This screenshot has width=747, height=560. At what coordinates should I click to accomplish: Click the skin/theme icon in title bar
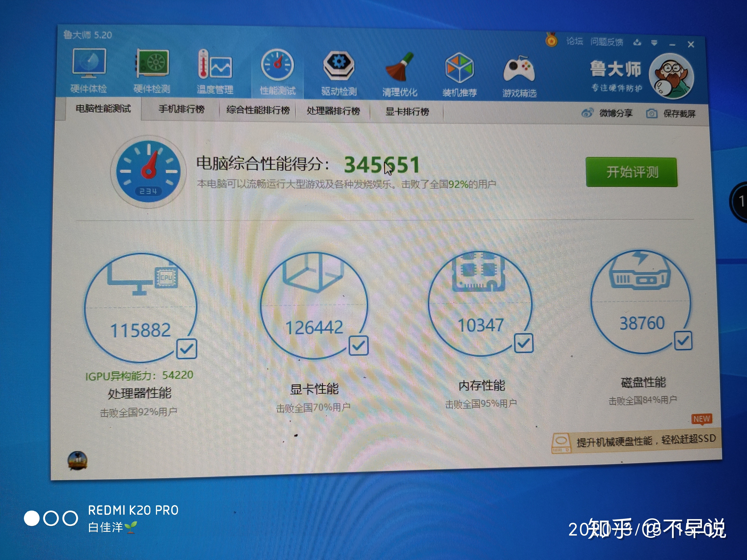click(637, 43)
